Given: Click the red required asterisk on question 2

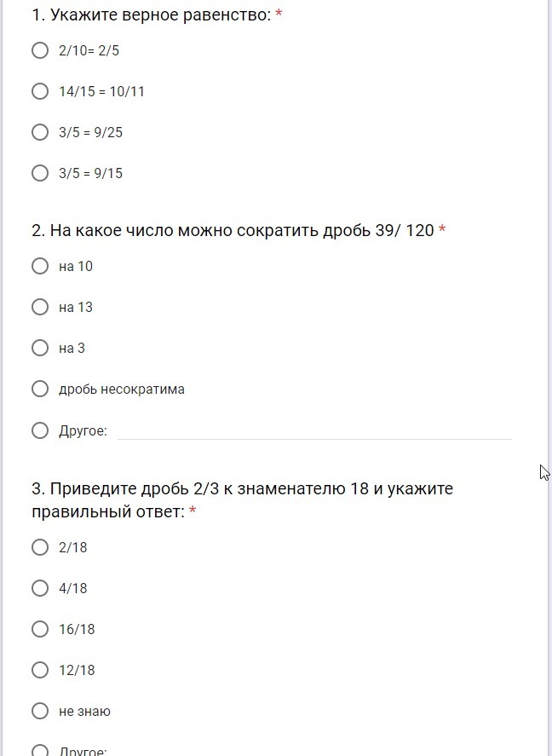Looking at the screenshot, I should pos(442,231).
